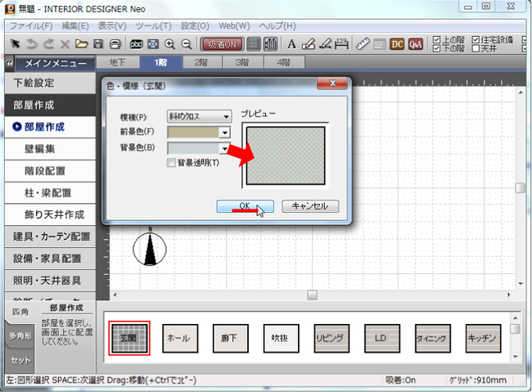Click the Q&A help icon

(x=416, y=44)
